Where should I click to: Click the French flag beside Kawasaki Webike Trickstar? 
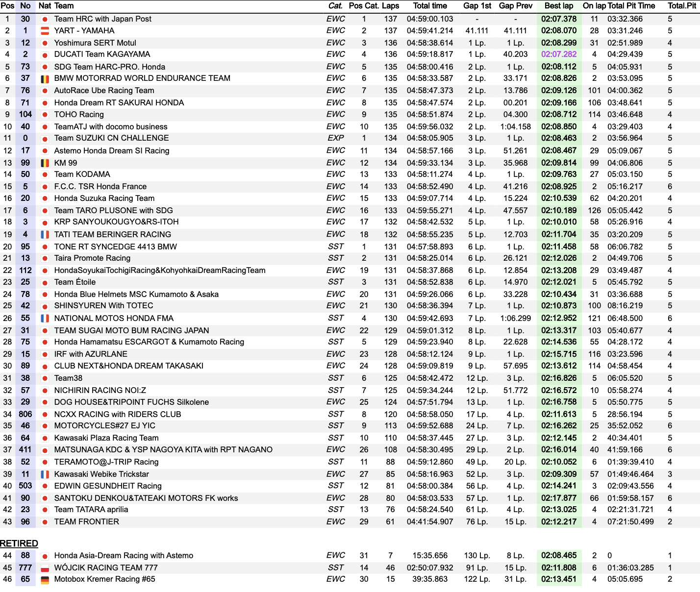[x=45, y=474]
